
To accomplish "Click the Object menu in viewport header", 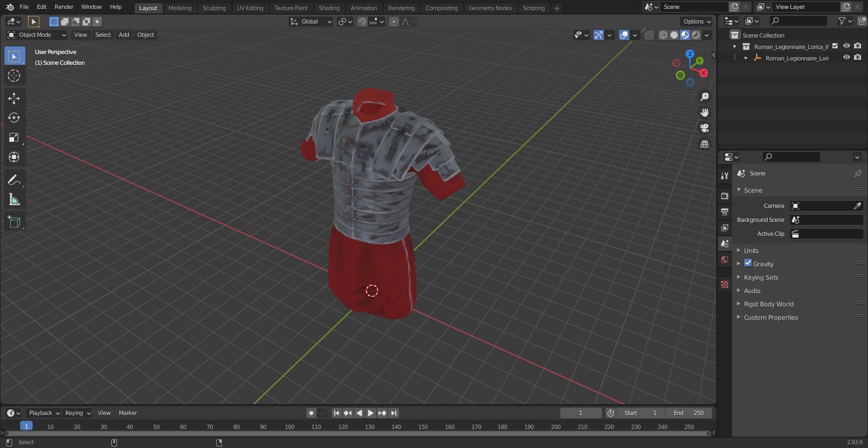I will click(x=146, y=35).
